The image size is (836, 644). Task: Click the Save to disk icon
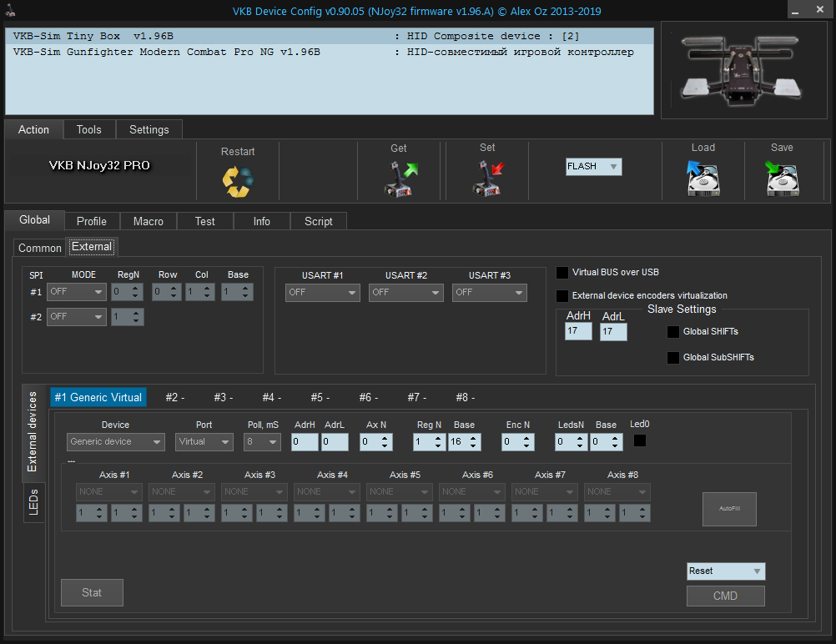(782, 178)
